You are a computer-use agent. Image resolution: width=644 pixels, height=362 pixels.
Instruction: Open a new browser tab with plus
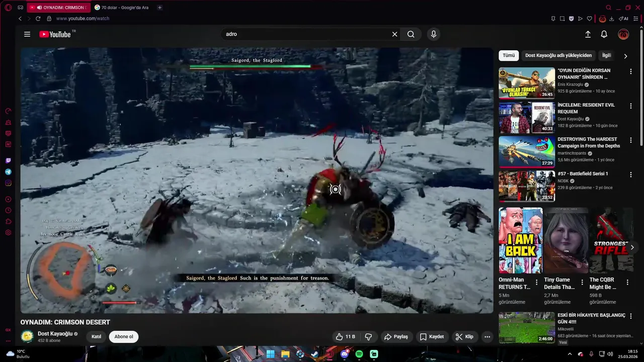coord(159,8)
